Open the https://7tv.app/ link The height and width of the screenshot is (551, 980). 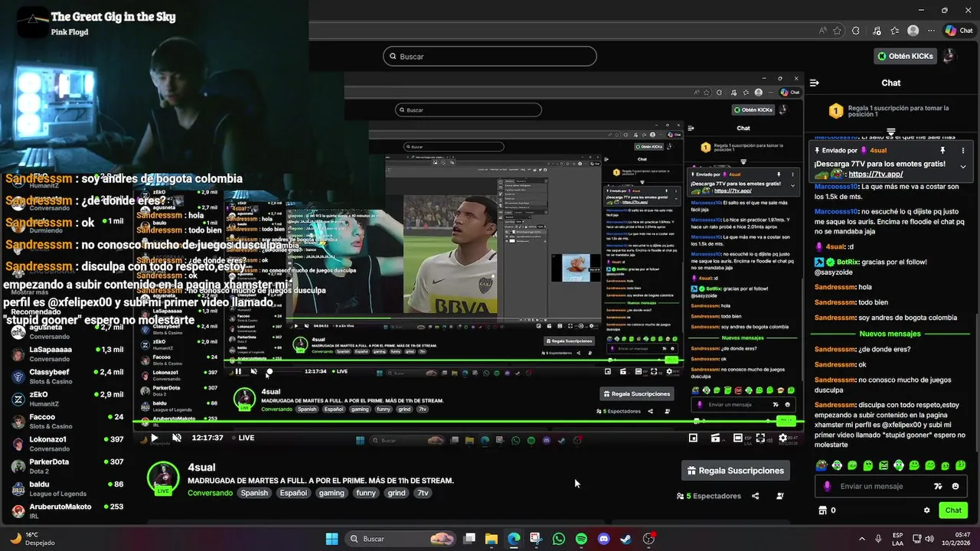coord(875,174)
